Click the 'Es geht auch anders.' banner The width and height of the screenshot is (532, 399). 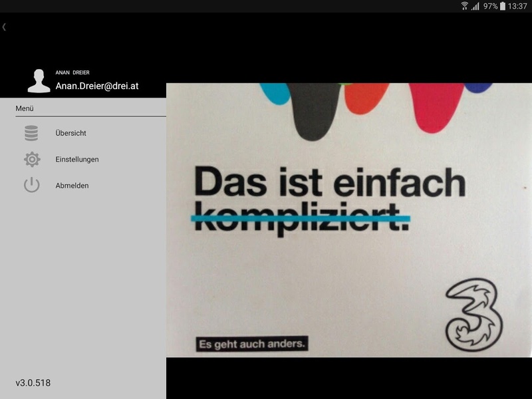[x=252, y=344]
